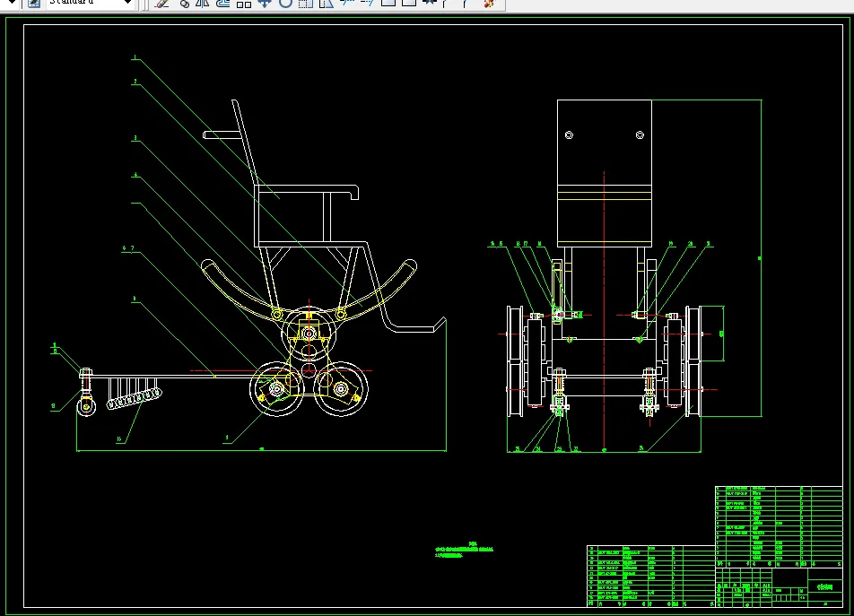Select the Erase tool in Modify toolbar
The width and height of the screenshot is (854, 616).
point(161,4)
